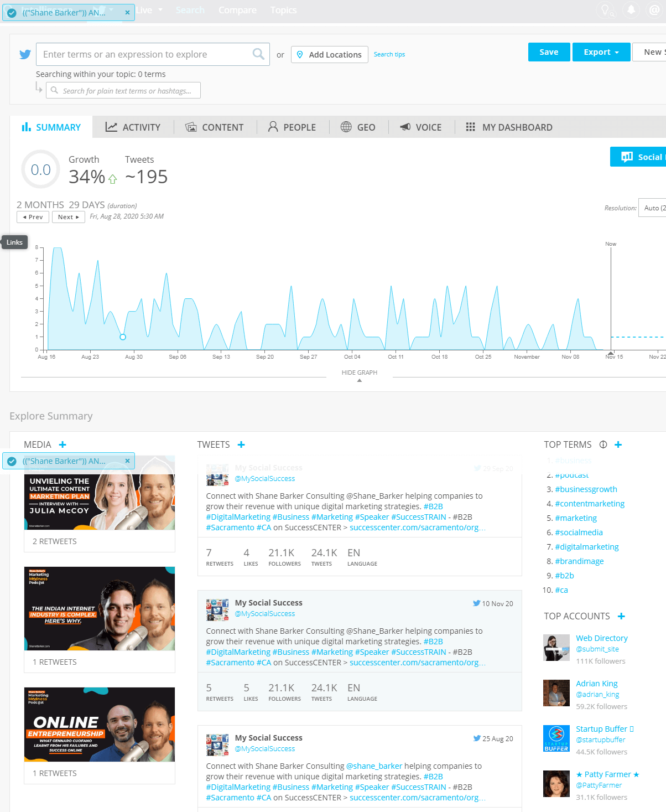Click Web Directory account avatar
666x812 pixels.
click(556, 648)
